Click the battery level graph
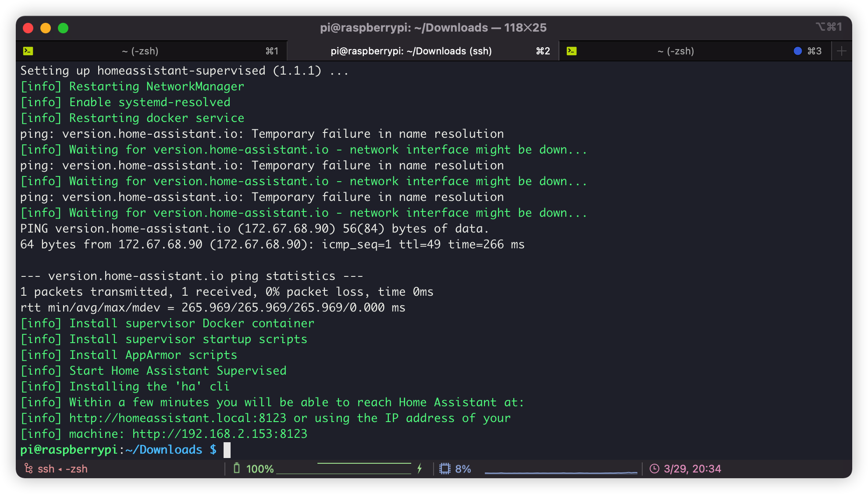Image resolution: width=868 pixels, height=494 pixels. pyautogui.click(x=344, y=469)
